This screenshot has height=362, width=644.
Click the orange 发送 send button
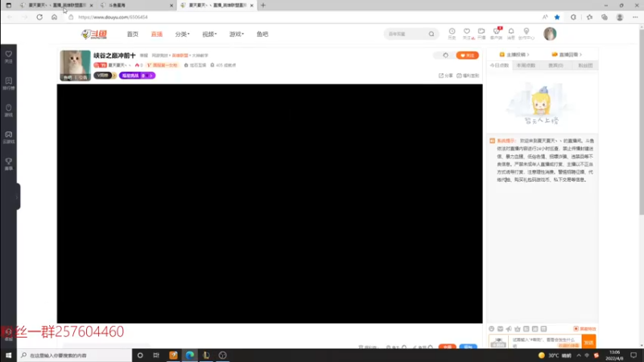coord(589,343)
